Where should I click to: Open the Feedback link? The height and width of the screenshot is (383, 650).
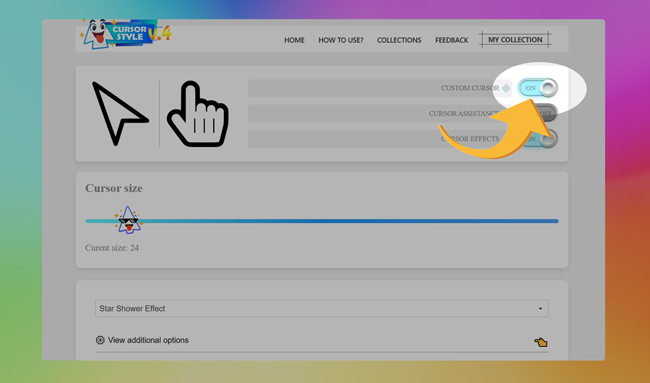coord(451,40)
